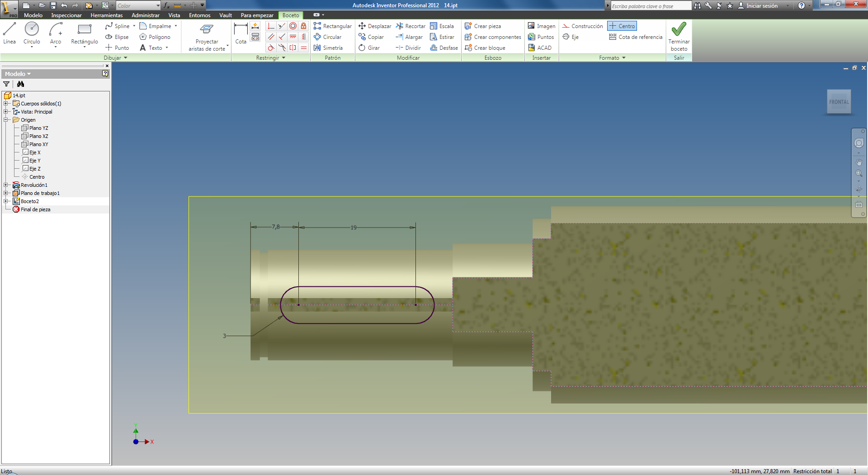
Task: Click the FRONTAL view cube face
Action: [x=839, y=102]
